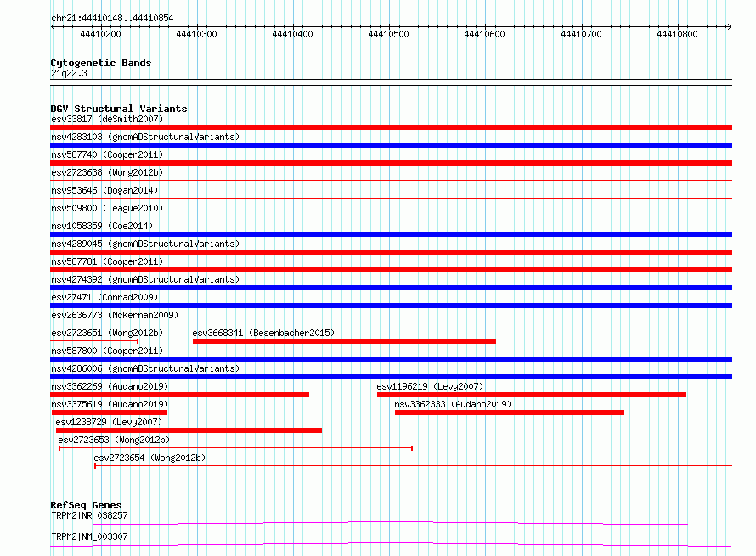This screenshot has width=756, height=556.
Task: Open the TRPM2|NM_003307 gene label
Action: pos(89,536)
